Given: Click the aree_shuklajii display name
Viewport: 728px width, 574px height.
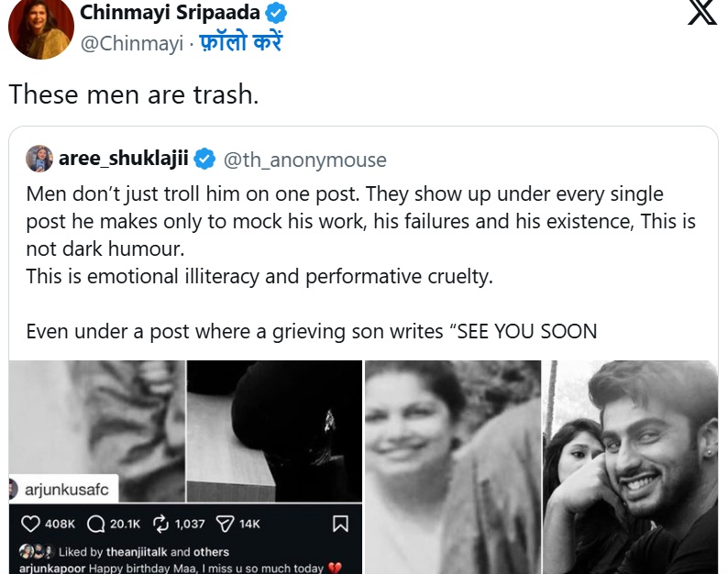Looking at the screenshot, I should (x=123, y=160).
